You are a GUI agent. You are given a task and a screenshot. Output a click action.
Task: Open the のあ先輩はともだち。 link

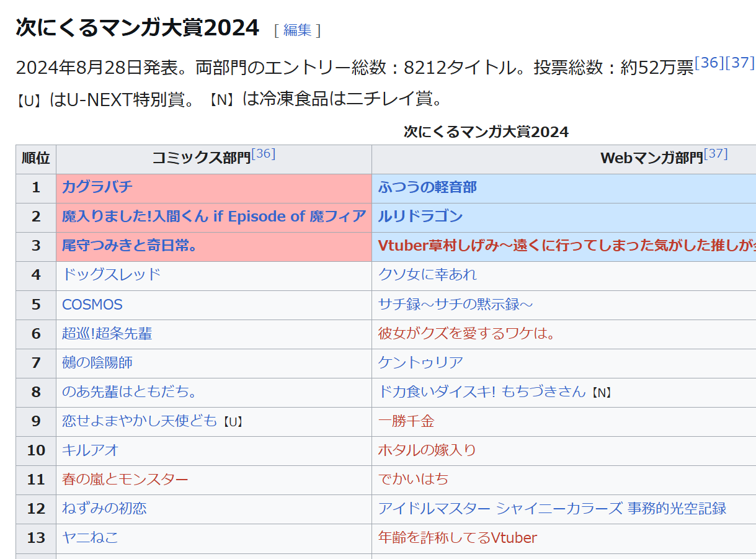pyautogui.click(x=130, y=391)
